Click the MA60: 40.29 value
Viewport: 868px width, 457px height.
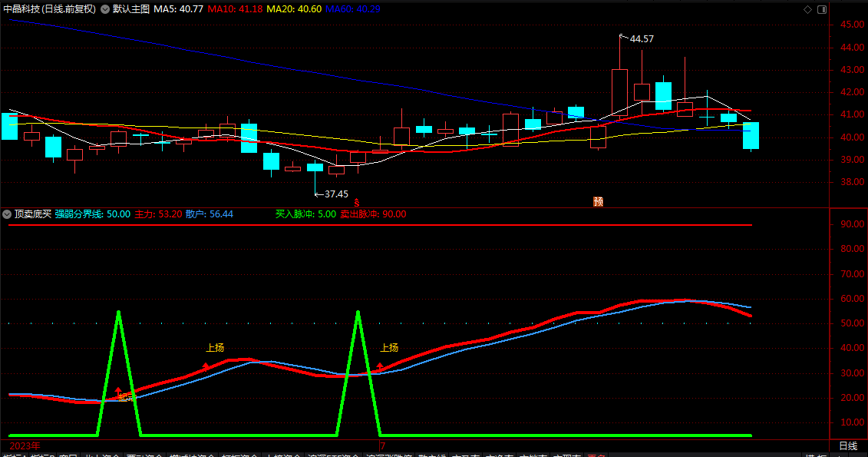(x=352, y=9)
